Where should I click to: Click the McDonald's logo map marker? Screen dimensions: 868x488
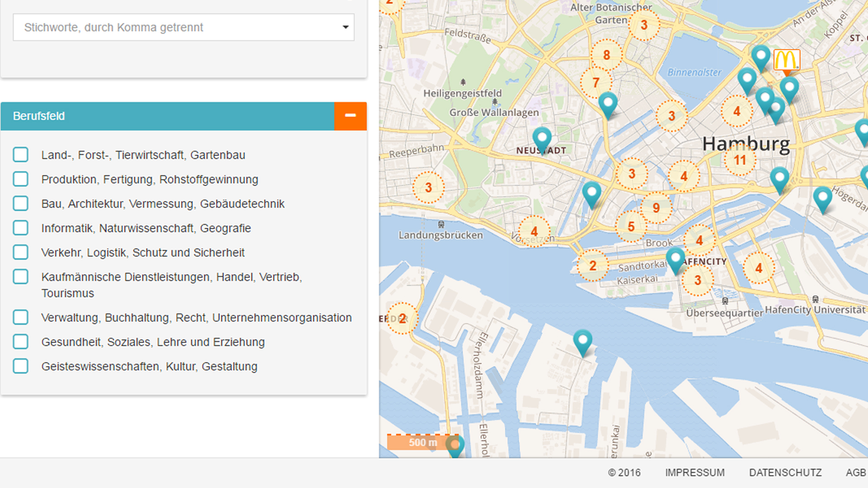tap(787, 60)
